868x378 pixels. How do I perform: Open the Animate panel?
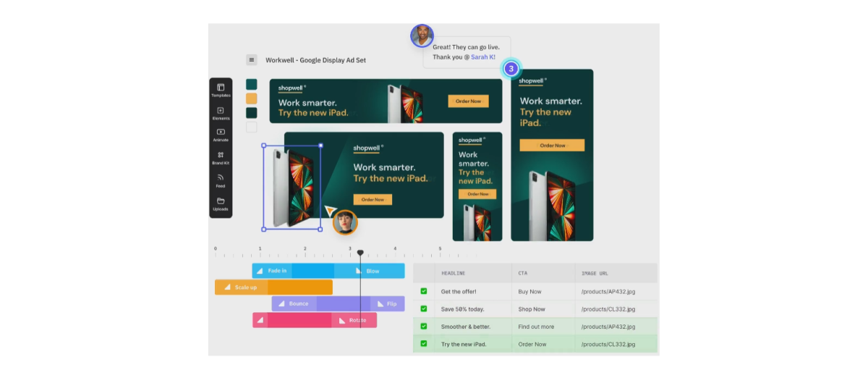coord(221,135)
